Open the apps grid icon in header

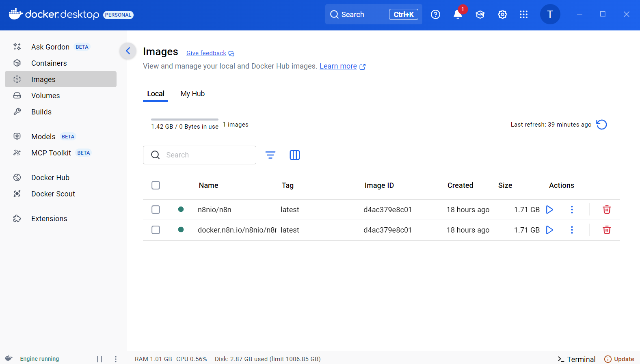coord(524,15)
